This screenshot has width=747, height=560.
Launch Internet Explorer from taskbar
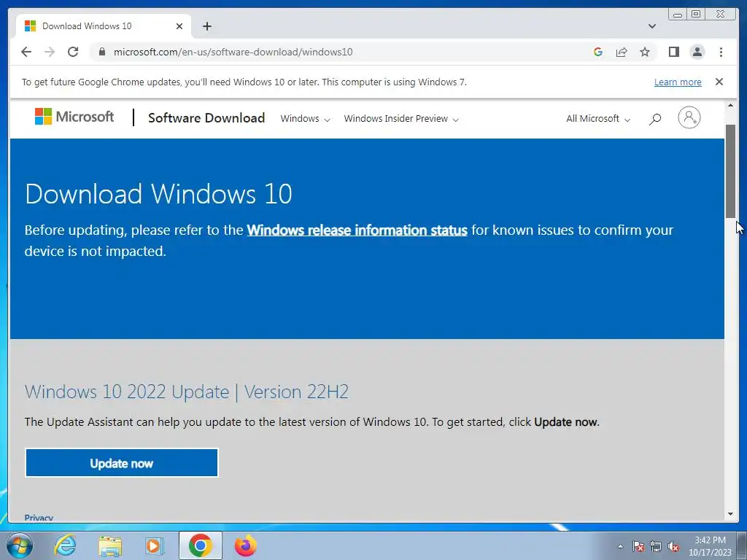pyautogui.click(x=65, y=545)
